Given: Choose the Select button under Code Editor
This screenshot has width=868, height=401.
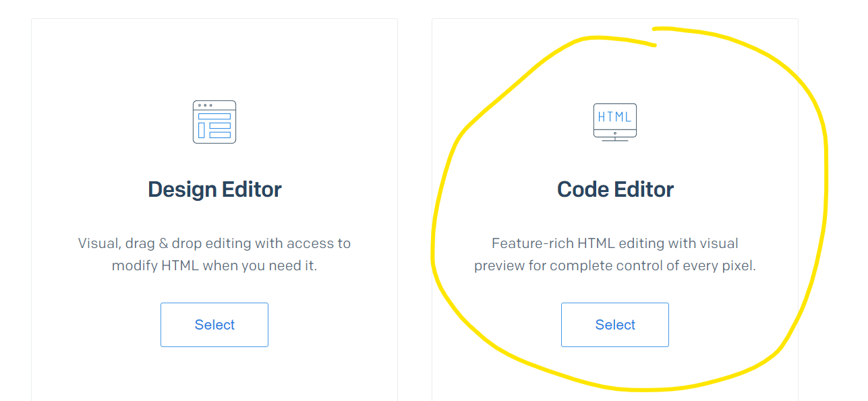Looking at the screenshot, I should click(x=615, y=325).
